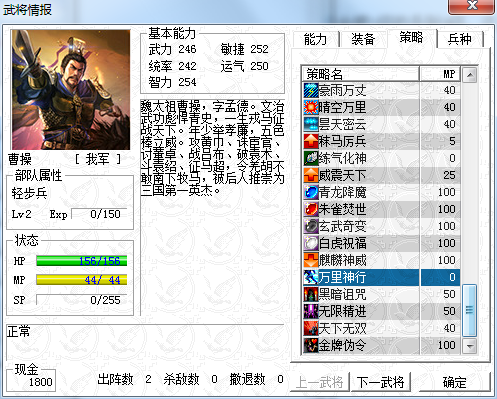
Task: Select the highlighted 万里神行 strategy row
Action: (382, 277)
